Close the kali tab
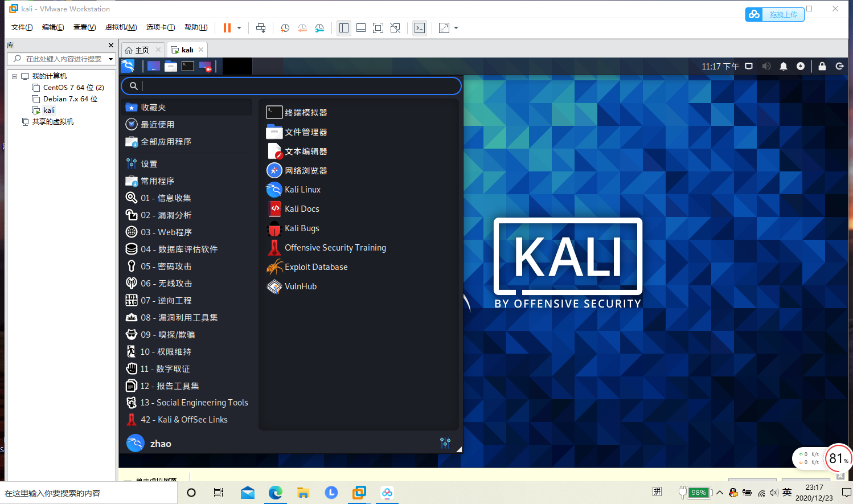 coord(201,50)
